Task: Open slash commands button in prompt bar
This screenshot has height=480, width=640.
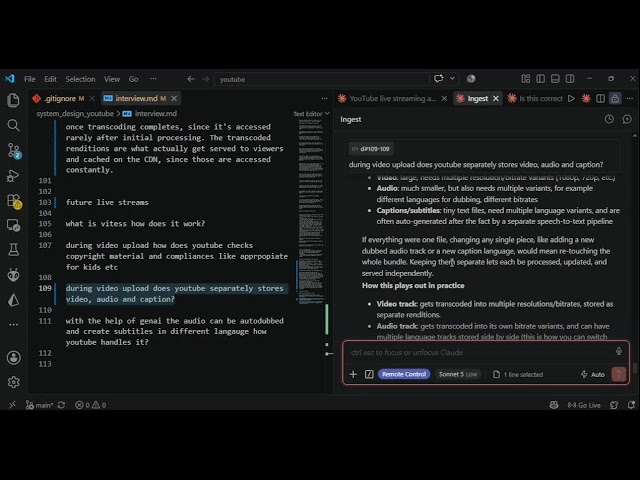Action: (x=369, y=374)
